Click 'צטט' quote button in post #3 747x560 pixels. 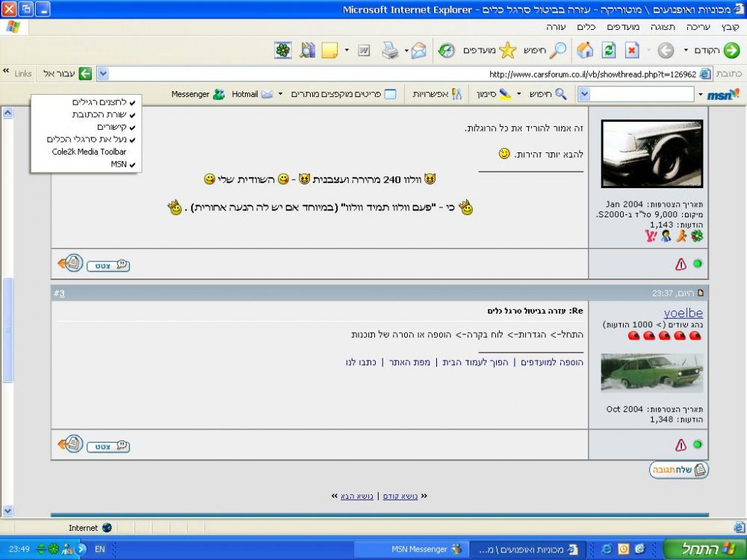108,447
